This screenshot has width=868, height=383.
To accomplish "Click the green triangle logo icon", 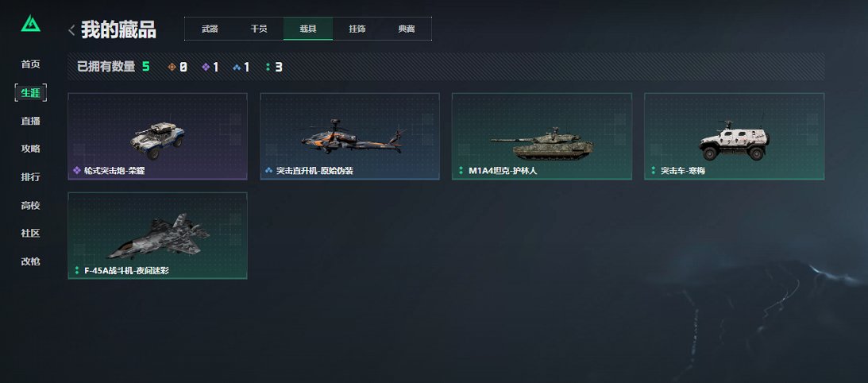I will tap(30, 23).
